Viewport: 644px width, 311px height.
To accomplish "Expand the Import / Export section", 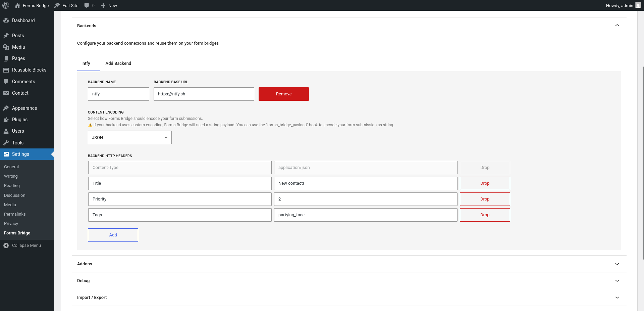I will (349, 298).
